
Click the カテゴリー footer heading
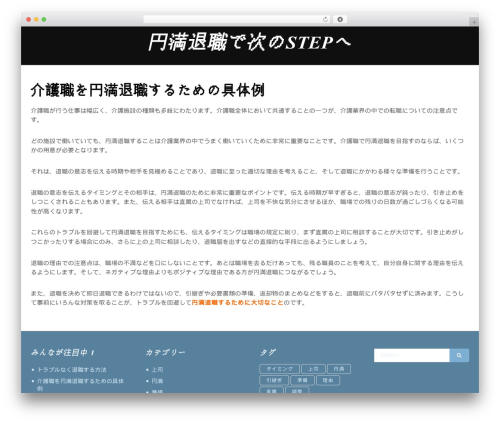coord(165,352)
